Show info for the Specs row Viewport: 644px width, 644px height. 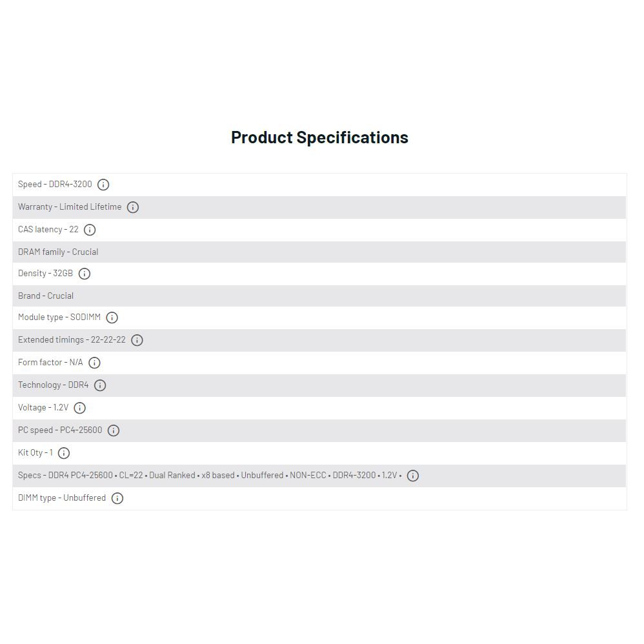[x=413, y=476]
